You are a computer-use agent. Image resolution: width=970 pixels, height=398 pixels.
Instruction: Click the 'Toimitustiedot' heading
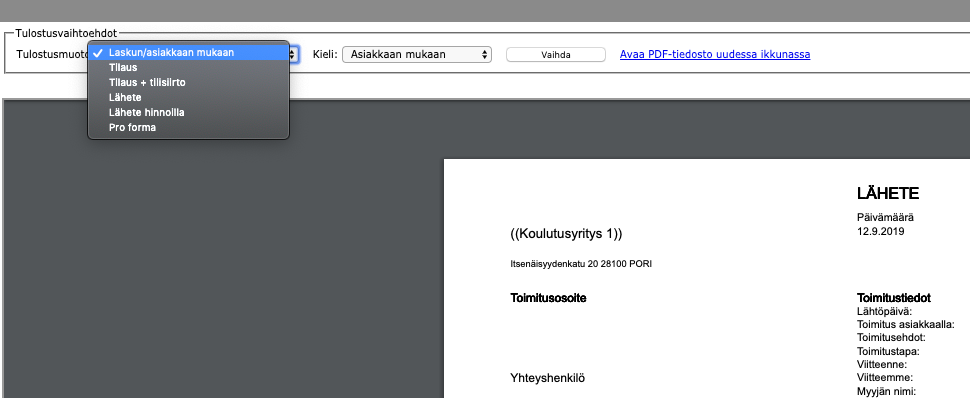[894, 298]
